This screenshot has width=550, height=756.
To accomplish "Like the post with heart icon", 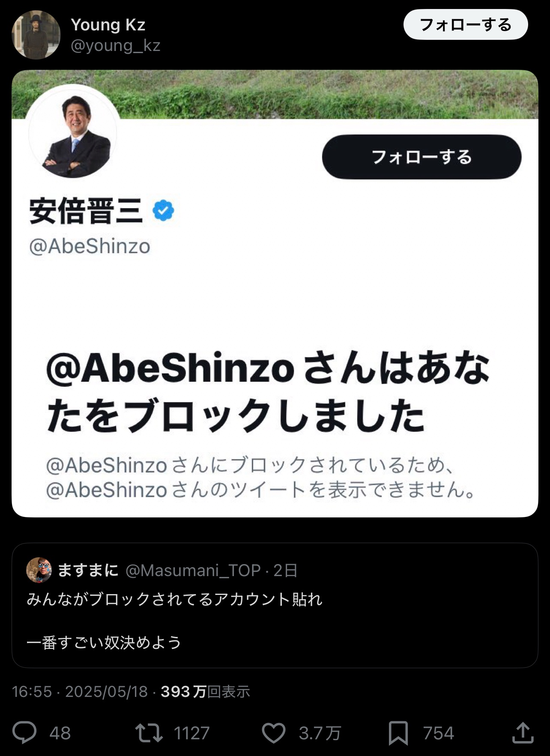I will pyautogui.click(x=274, y=732).
